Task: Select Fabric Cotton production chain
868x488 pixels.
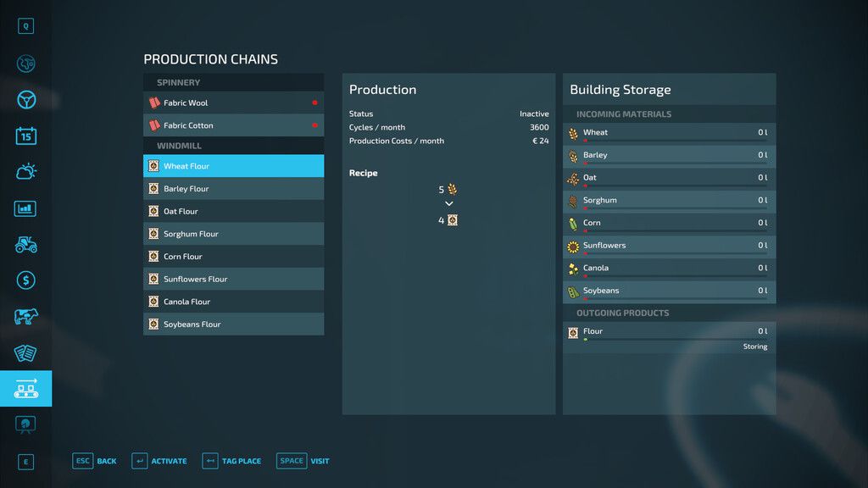Action: point(233,125)
